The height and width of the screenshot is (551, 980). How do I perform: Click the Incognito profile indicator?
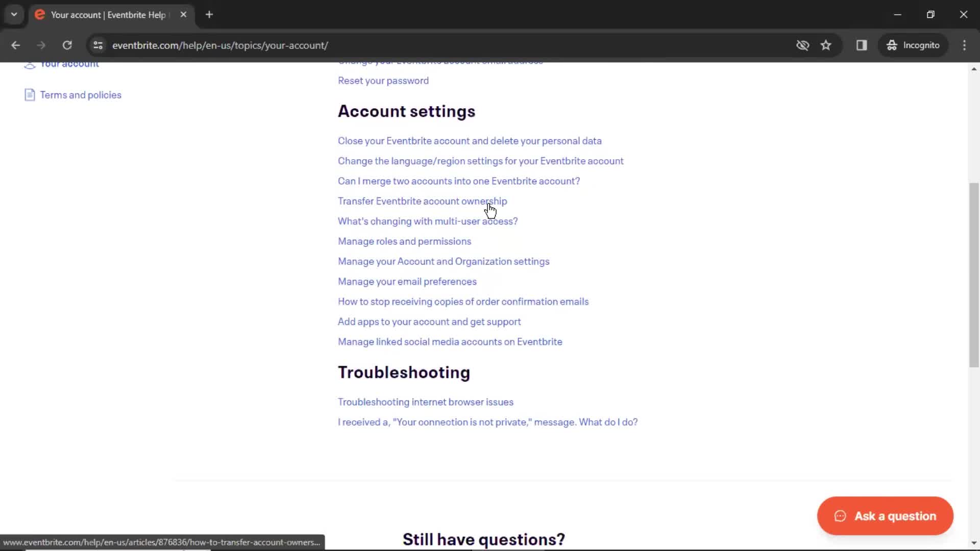click(913, 45)
